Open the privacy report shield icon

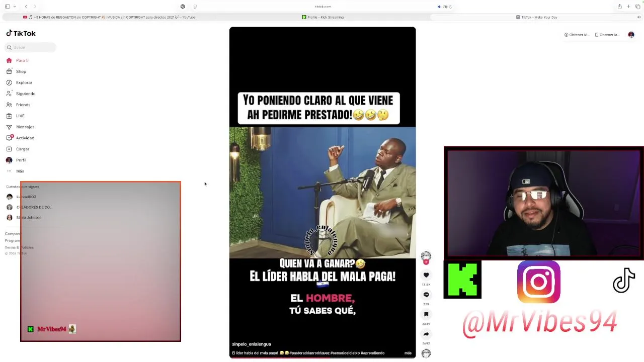183,7
